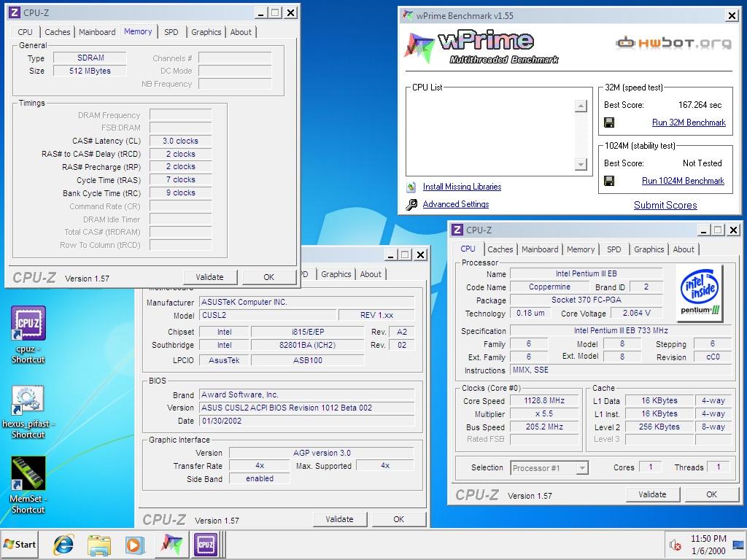The width and height of the screenshot is (747, 560).
Task: Click the 167.264 sec best score
Action: coord(700,105)
